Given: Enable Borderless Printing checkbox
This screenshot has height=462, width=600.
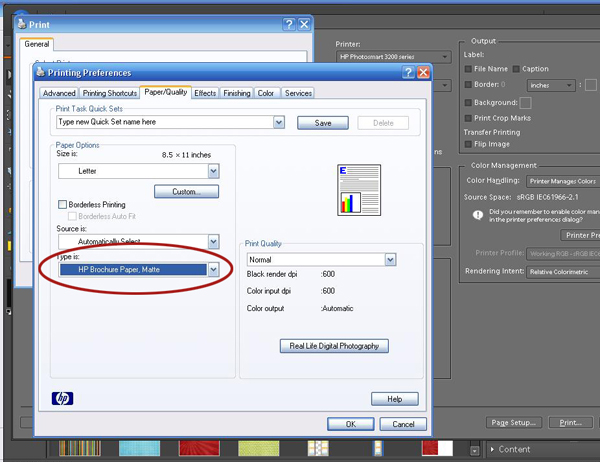Looking at the screenshot, I should [62, 204].
